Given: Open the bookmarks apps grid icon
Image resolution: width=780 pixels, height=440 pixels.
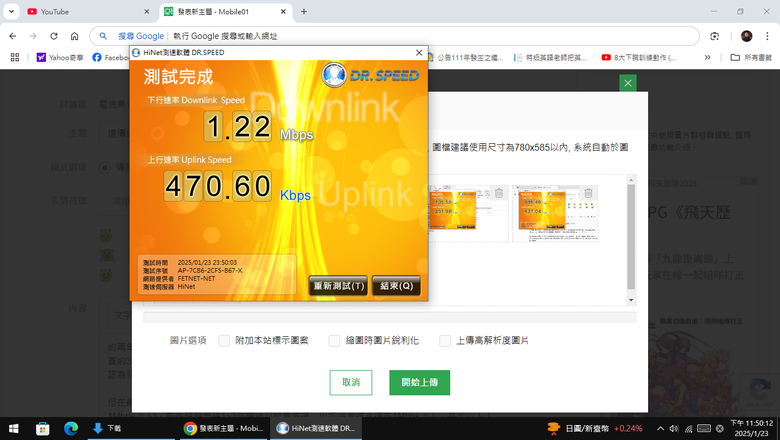Looking at the screenshot, I should click(x=15, y=57).
